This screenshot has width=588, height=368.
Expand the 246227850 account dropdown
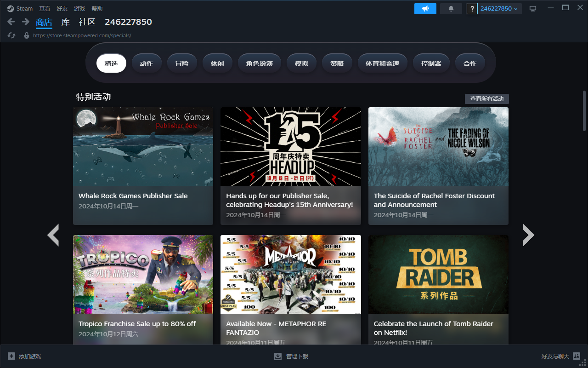pos(499,9)
